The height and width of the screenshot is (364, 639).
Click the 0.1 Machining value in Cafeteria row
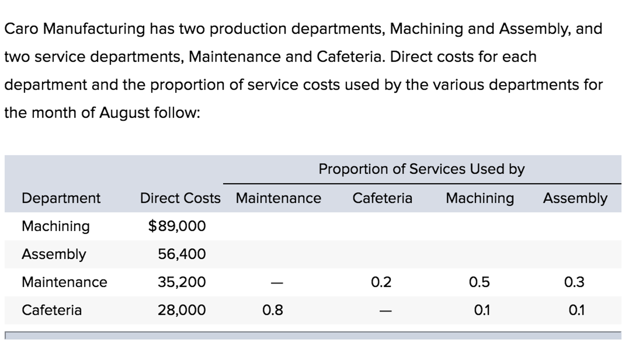pyautogui.click(x=482, y=310)
